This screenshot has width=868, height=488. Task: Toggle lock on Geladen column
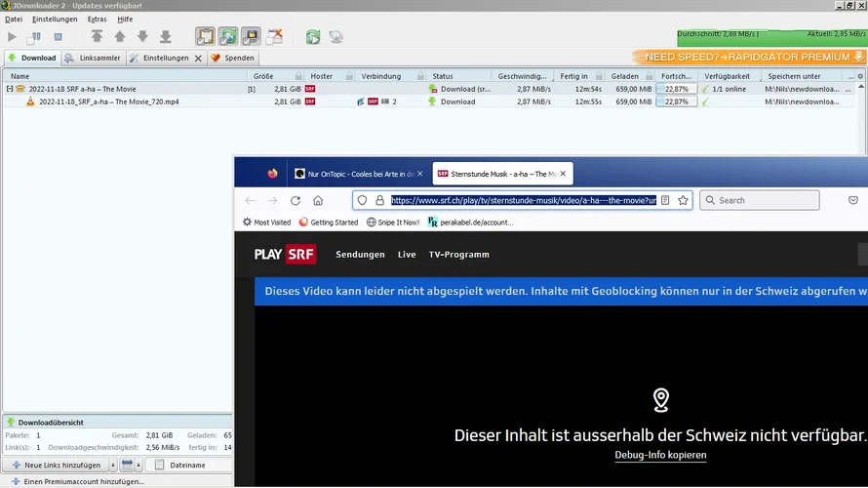650,76
